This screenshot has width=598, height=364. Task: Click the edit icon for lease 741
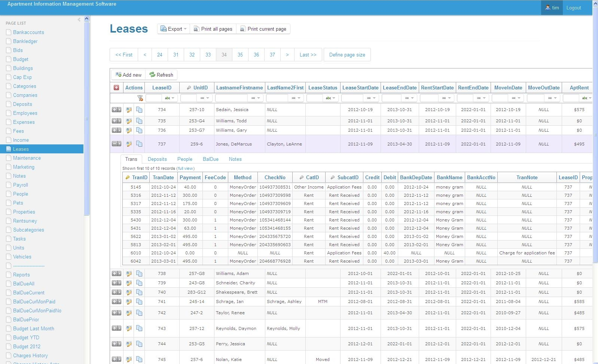129,302
